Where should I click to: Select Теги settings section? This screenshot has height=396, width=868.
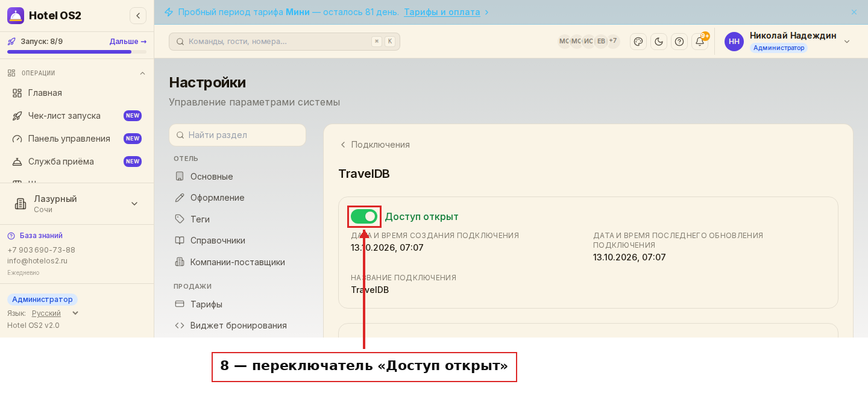(x=237, y=219)
